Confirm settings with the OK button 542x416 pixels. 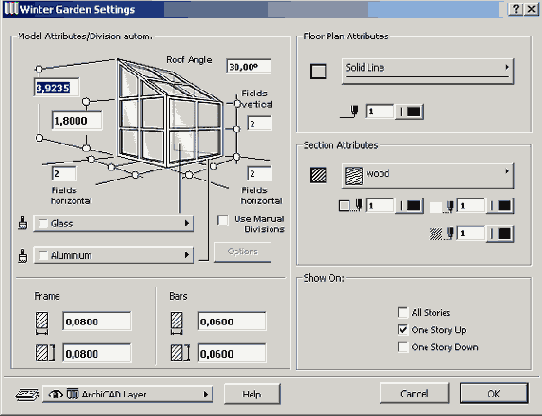pyautogui.click(x=494, y=393)
